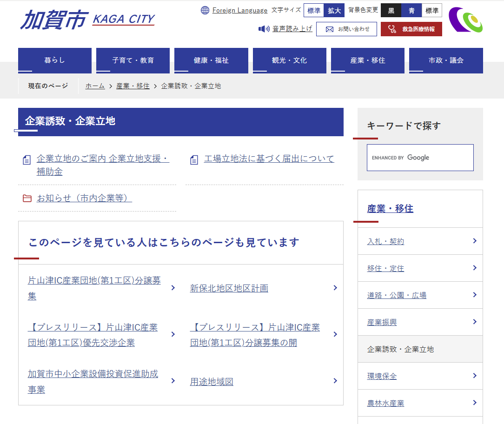Open 新保北地区地区計画 link
The image size is (504, 424).
[x=229, y=288]
